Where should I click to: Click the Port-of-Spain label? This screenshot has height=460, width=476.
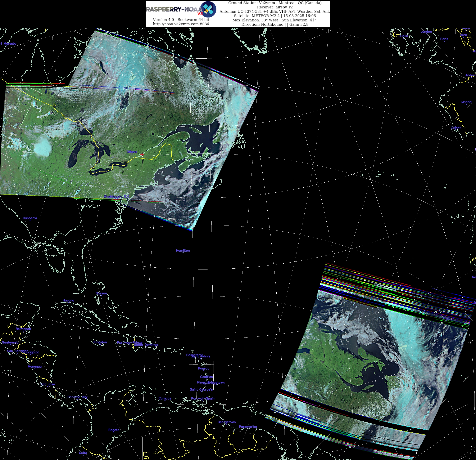pyautogui.click(x=203, y=398)
